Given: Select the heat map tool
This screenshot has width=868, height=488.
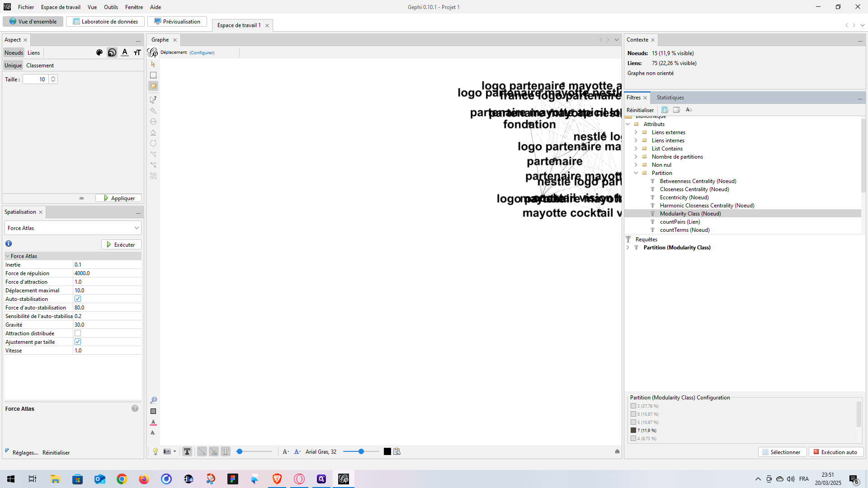Looking at the screenshot, I should tap(153, 176).
